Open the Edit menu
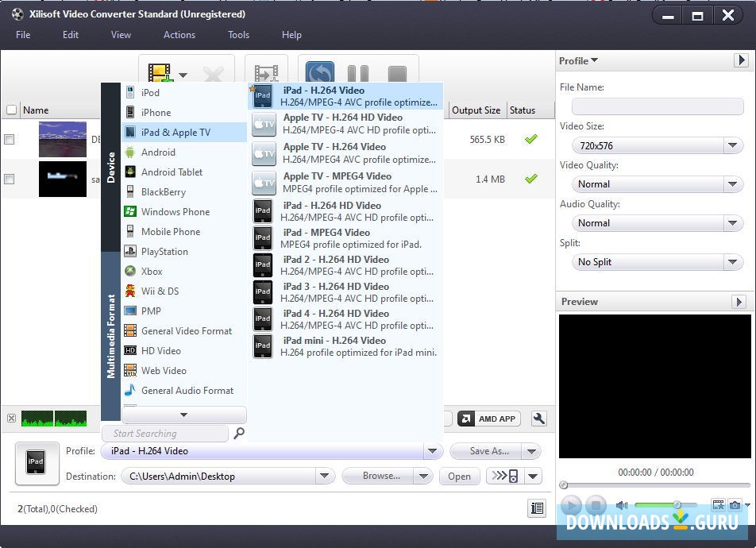This screenshot has width=756, height=548. pyautogui.click(x=71, y=35)
